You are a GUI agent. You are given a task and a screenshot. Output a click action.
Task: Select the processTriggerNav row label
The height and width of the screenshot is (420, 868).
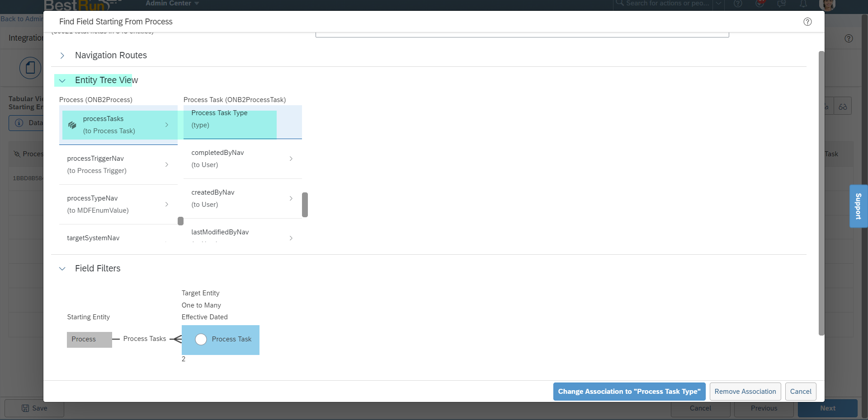coord(95,159)
